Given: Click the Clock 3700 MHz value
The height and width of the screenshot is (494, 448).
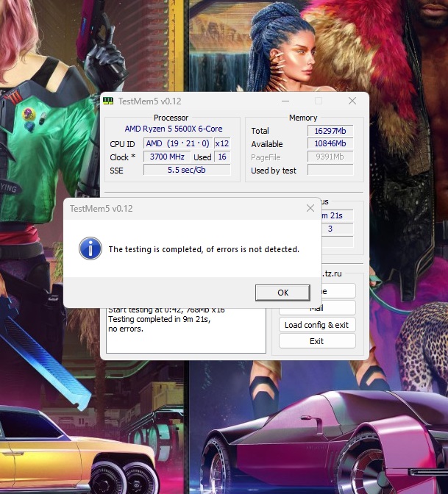Looking at the screenshot, I should (x=167, y=157).
